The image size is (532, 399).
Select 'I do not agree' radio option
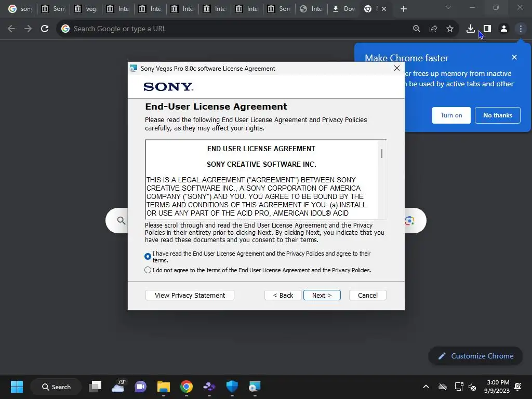coord(148,270)
